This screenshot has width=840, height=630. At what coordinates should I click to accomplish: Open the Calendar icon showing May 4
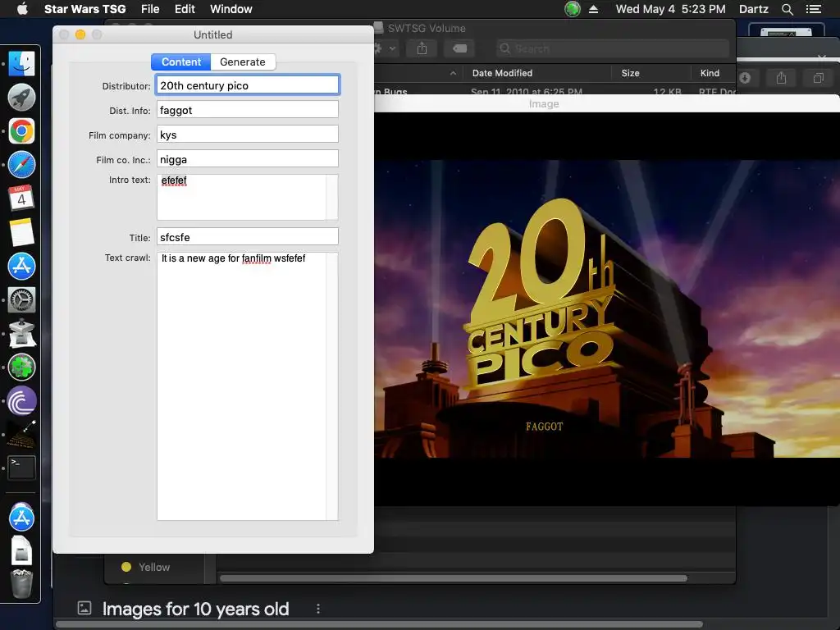tap(21, 199)
